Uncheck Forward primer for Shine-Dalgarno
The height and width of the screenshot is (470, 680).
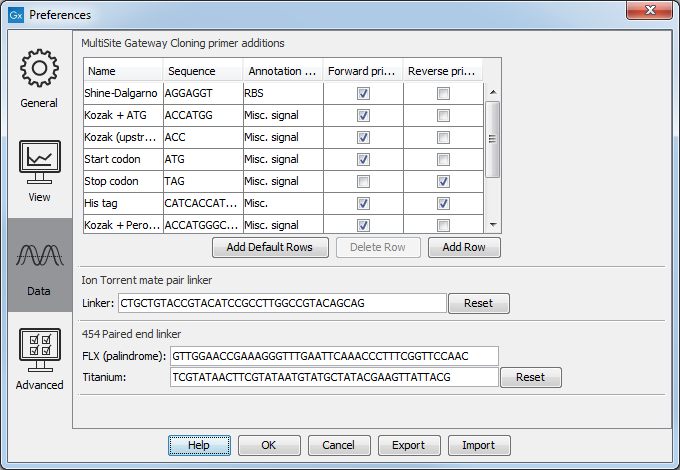pyautogui.click(x=363, y=93)
